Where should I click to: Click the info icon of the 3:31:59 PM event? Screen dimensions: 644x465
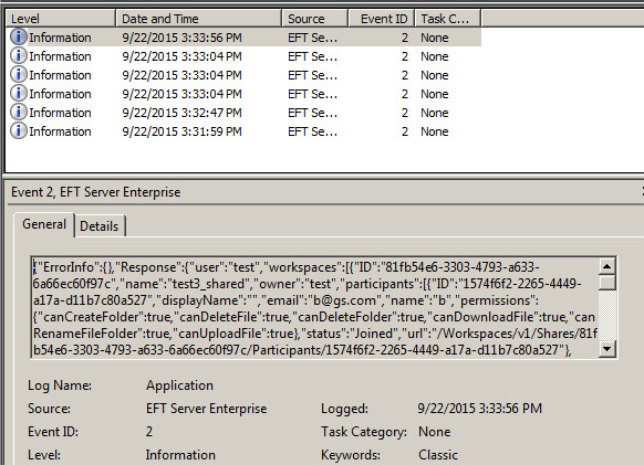coord(19,131)
